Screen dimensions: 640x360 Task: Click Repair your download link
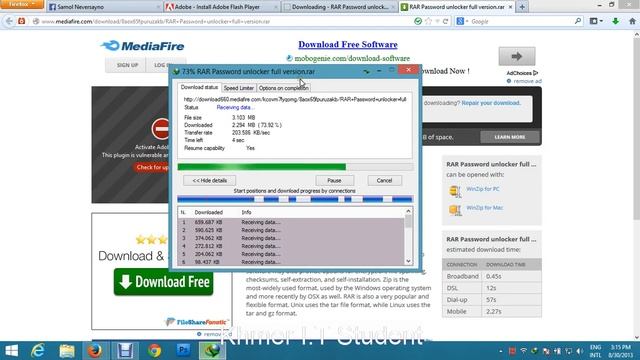(491, 103)
